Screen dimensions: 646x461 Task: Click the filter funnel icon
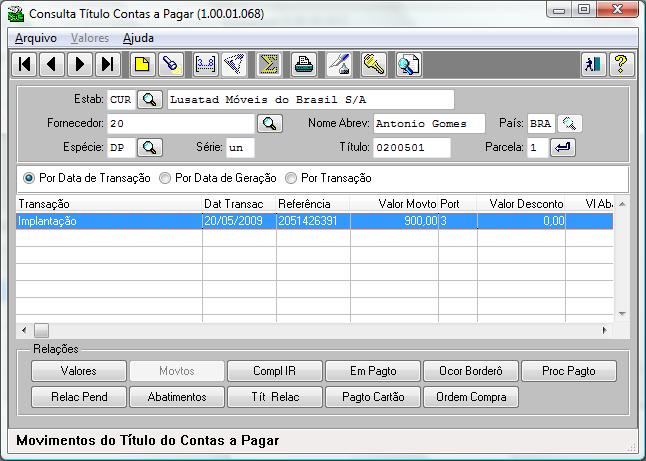coord(234,64)
